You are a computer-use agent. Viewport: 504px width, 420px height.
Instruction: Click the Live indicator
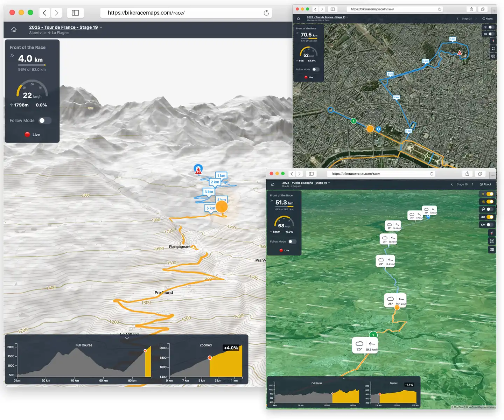32,134
